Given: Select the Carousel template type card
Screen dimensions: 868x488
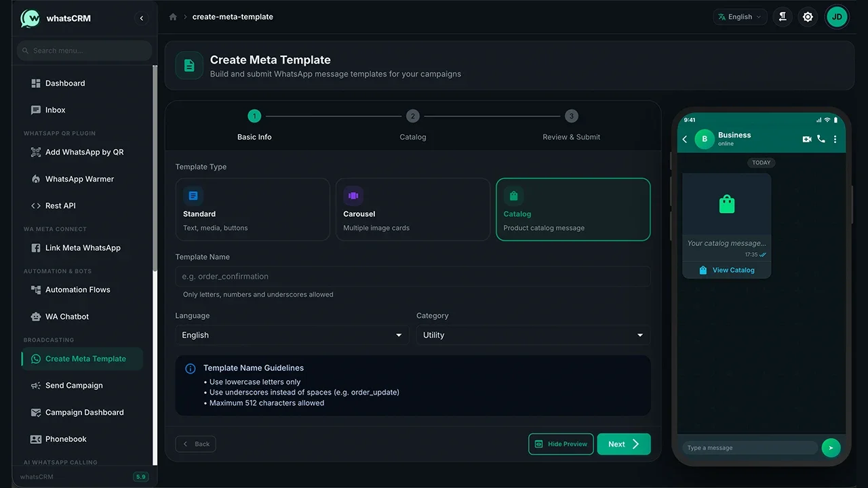Looking at the screenshot, I should [x=413, y=209].
